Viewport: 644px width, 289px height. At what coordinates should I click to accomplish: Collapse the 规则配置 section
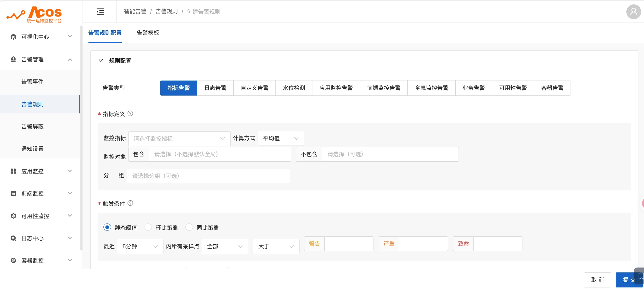pos(101,60)
